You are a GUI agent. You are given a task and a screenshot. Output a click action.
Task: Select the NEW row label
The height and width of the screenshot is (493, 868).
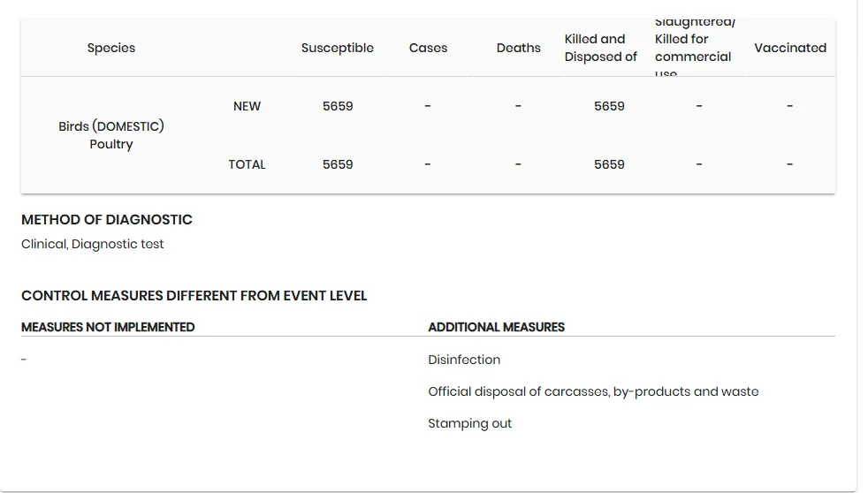247,106
